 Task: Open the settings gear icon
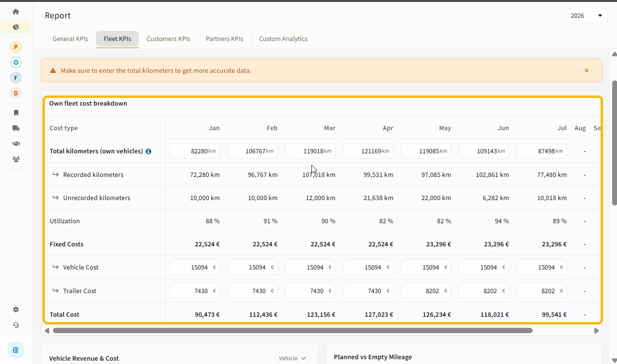click(x=16, y=310)
